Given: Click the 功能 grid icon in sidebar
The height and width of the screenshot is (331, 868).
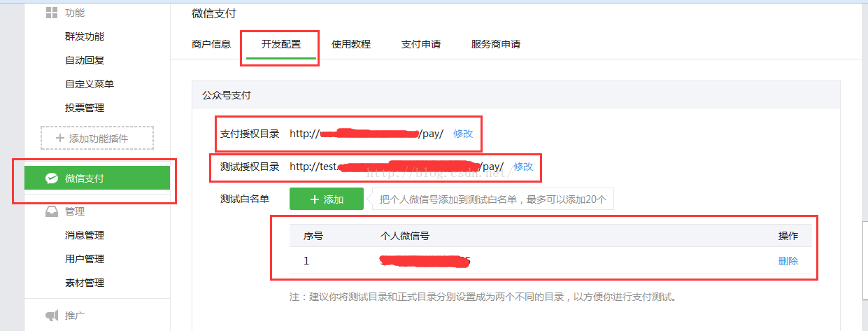Looking at the screenshot, I should [52, 13].
